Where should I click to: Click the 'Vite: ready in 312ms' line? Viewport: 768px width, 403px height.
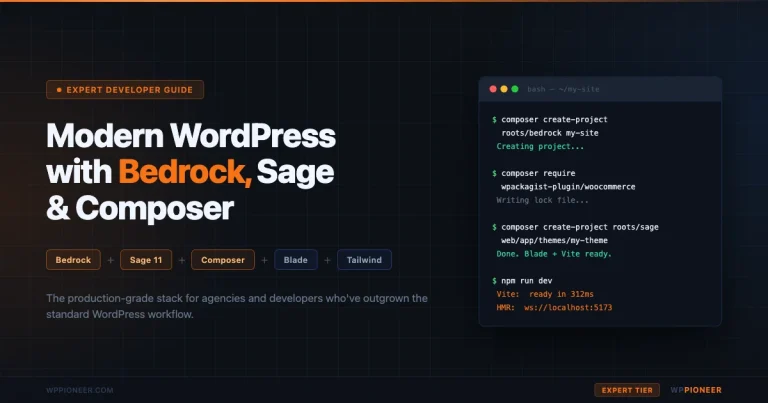tap(545, 294)
